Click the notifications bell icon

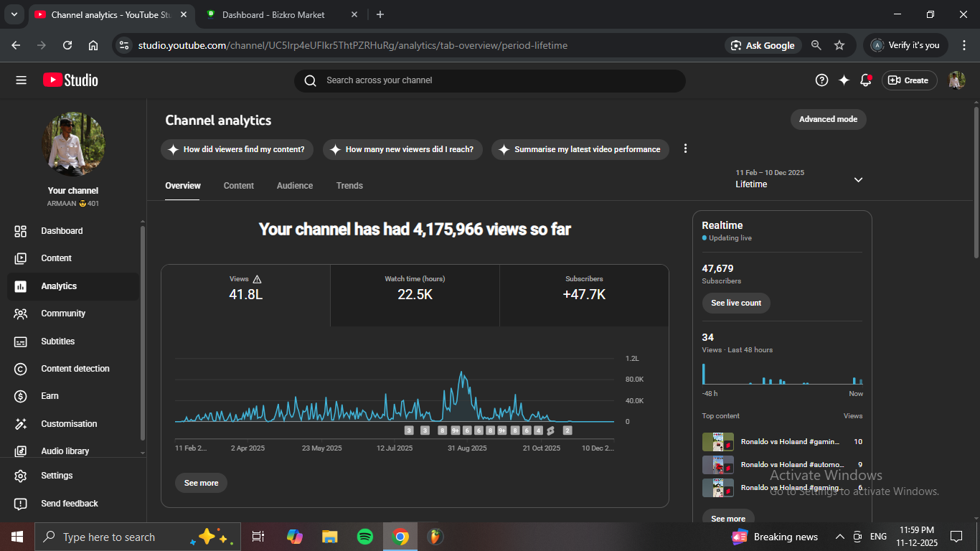pos(865,80)
